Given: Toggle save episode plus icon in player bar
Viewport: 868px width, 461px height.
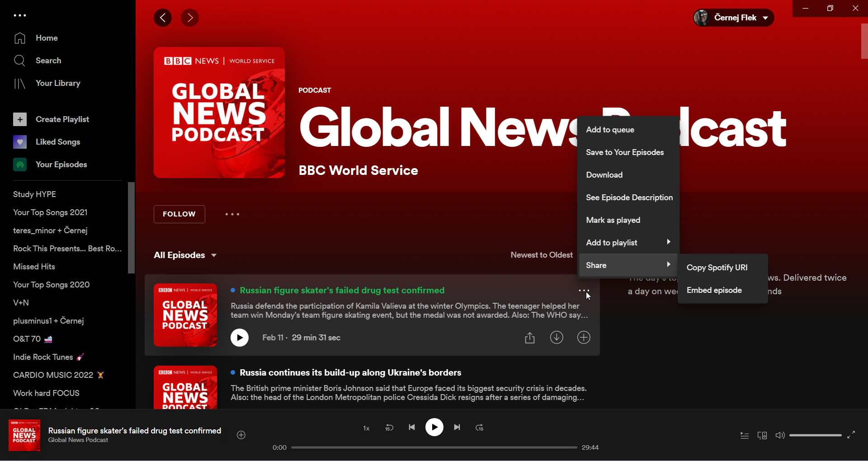Looking at the screenshot, I should point(241,435).
